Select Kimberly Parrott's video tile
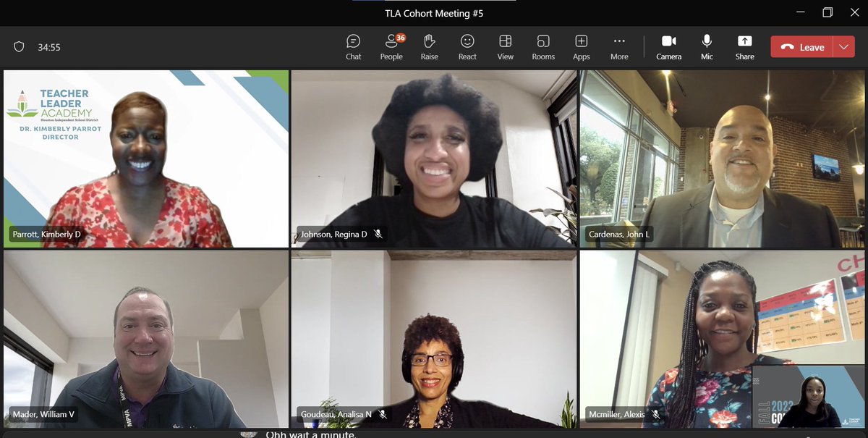 146,159
